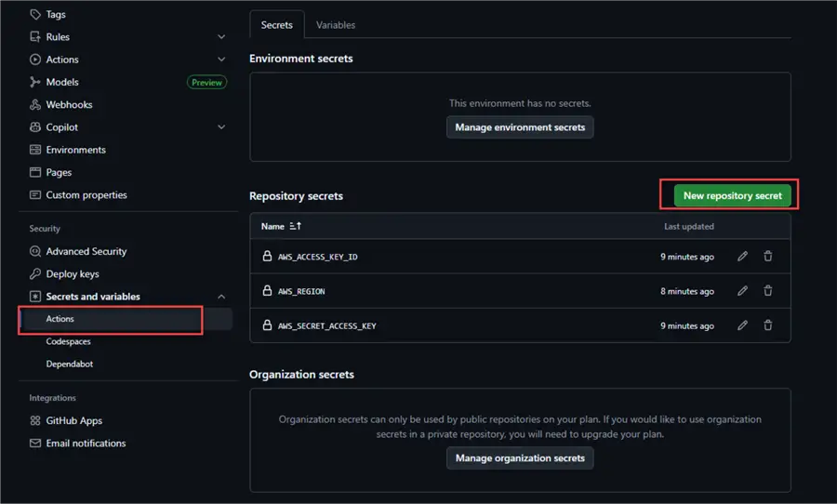Click the Copilot icon

click(x=35, y=127)
